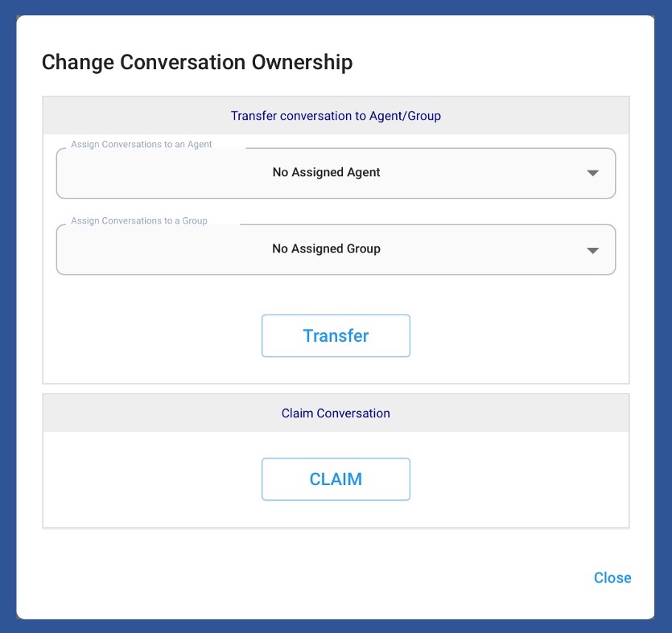Click blank space right of CLAIM button
Image resolution: width=672 pixels, height=633 pixels.
coord(519,479)
